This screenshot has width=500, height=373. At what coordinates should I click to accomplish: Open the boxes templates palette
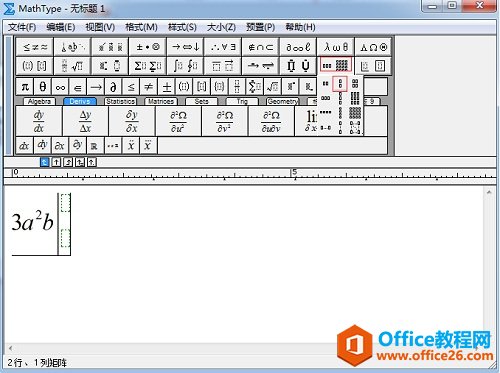373,66
